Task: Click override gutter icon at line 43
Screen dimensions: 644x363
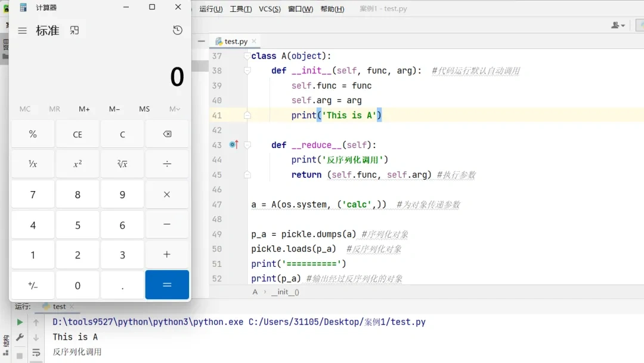Action: (234, 144)
